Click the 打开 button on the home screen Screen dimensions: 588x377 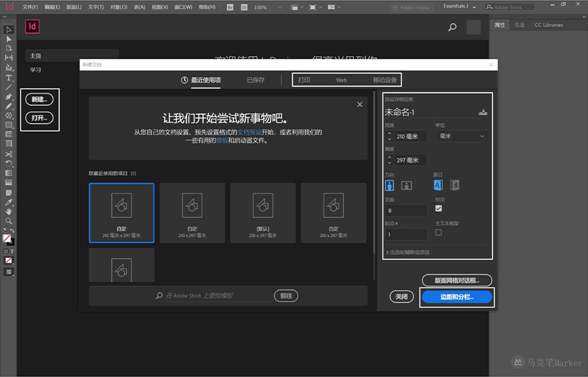tap(39, 118)
